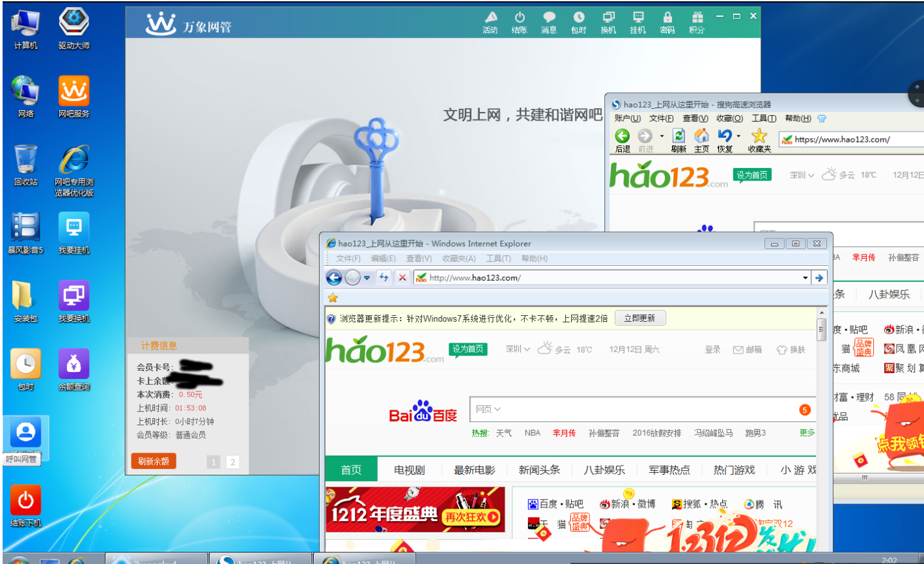This screenshot has width=924, height=564.
Task: Expand dropdown arrow next to 前进 in Sogou
Action: click(x=662, y=136)
